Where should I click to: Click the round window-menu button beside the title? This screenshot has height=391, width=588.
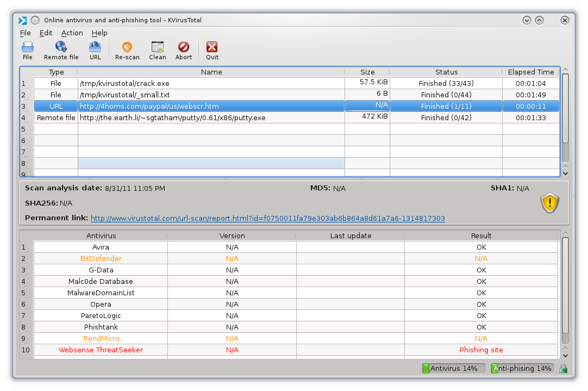(35, 20)
